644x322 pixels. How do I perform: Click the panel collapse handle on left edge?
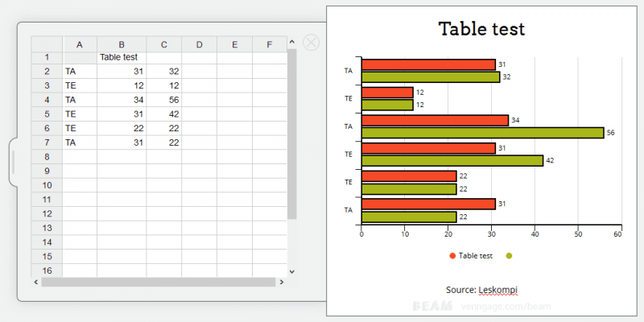(13, 162)
